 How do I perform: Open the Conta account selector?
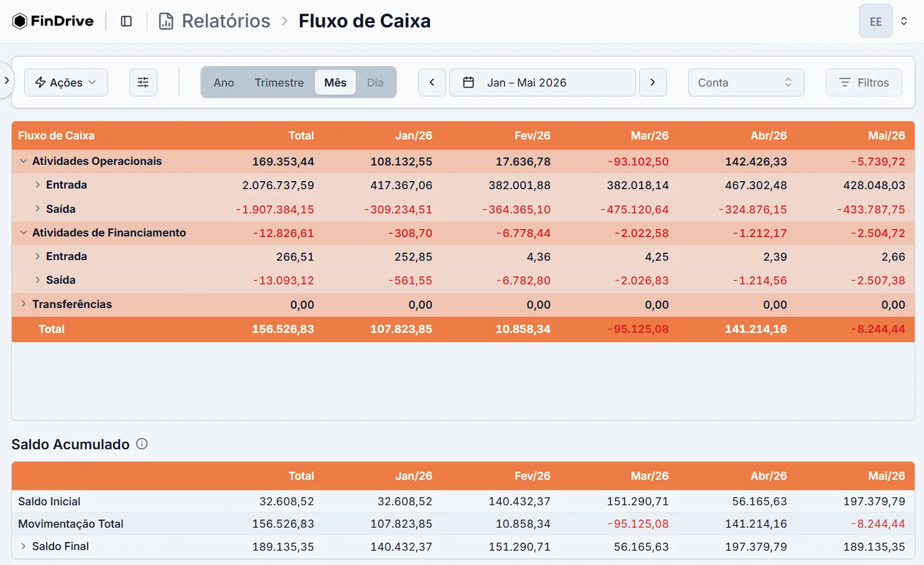click(x=746, y=82)
